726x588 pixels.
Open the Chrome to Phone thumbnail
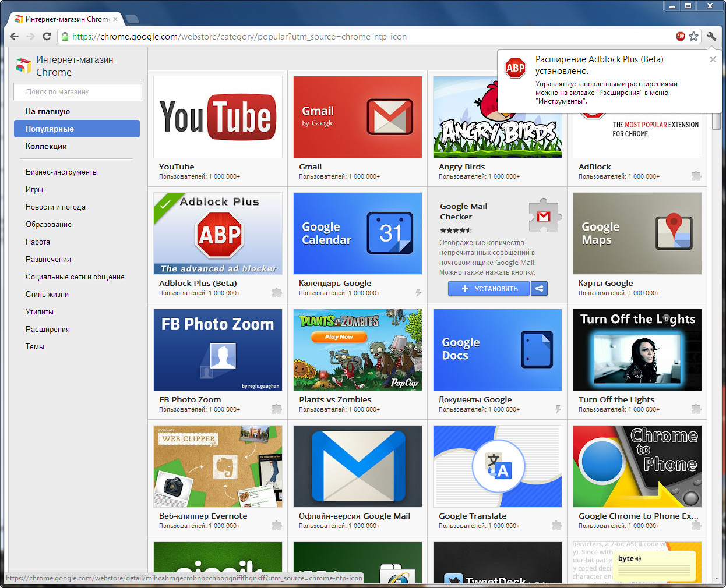pyautogui.click(x=637, y=466)
